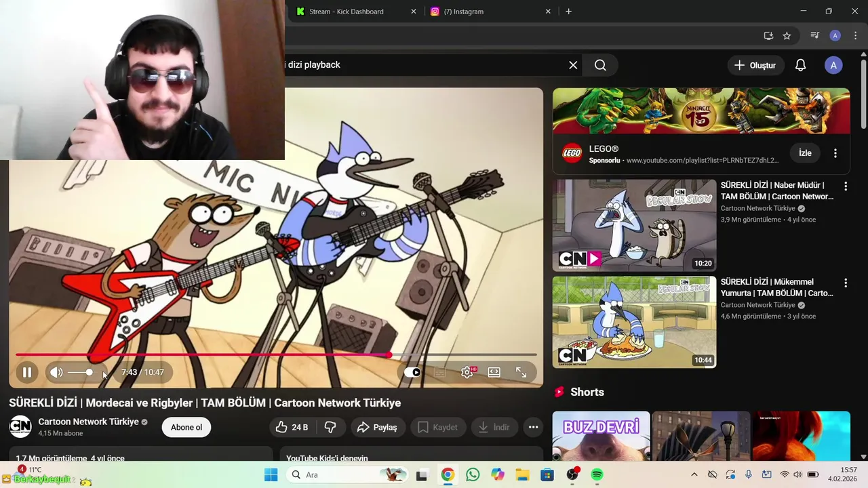
Task: Open Microsoft Store from the taskbar
Action: click(x=547, y=474)
